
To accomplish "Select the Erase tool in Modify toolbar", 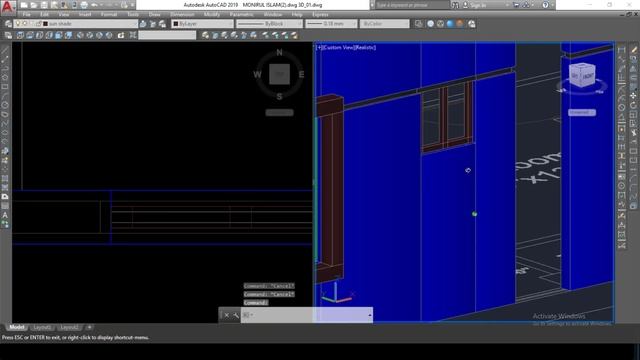I will coord(633,50).
